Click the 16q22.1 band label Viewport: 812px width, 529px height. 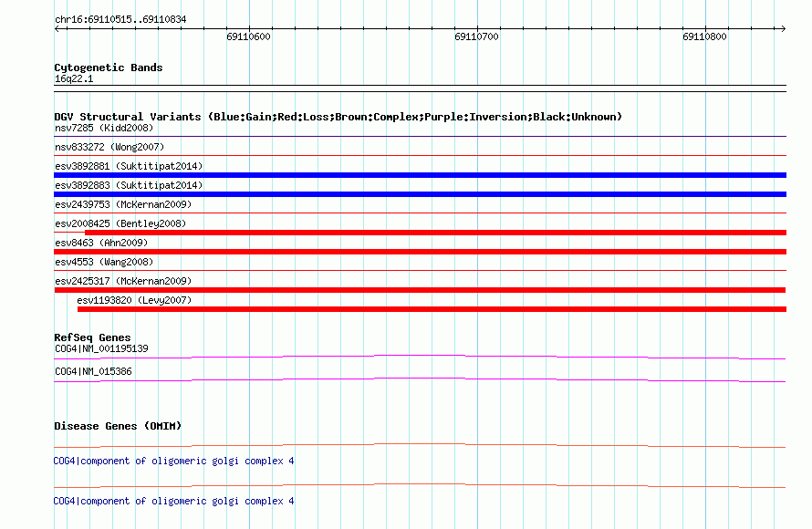pos(74,78)
